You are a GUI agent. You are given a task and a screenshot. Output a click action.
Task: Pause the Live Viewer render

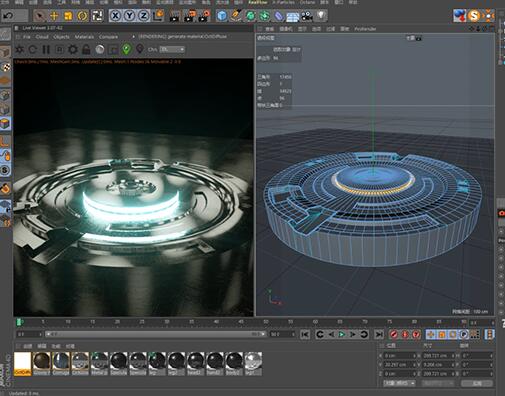(46, 50)
